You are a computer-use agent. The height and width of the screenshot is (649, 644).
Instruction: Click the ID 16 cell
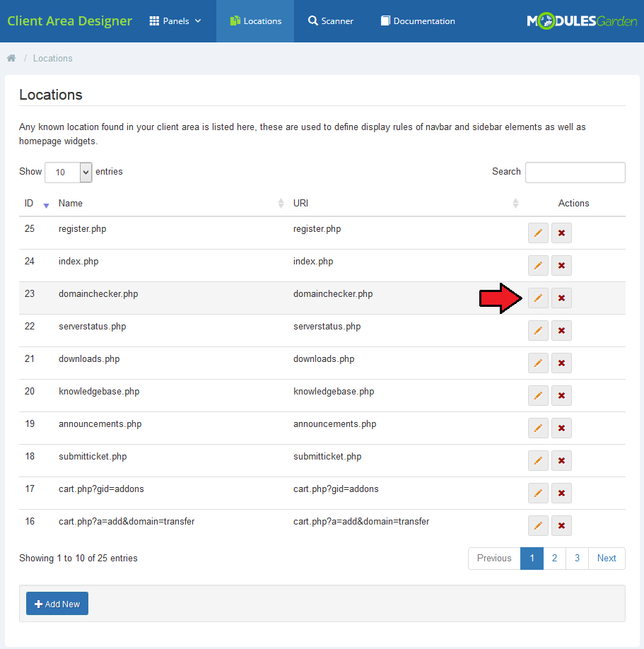tap(30, 522)
